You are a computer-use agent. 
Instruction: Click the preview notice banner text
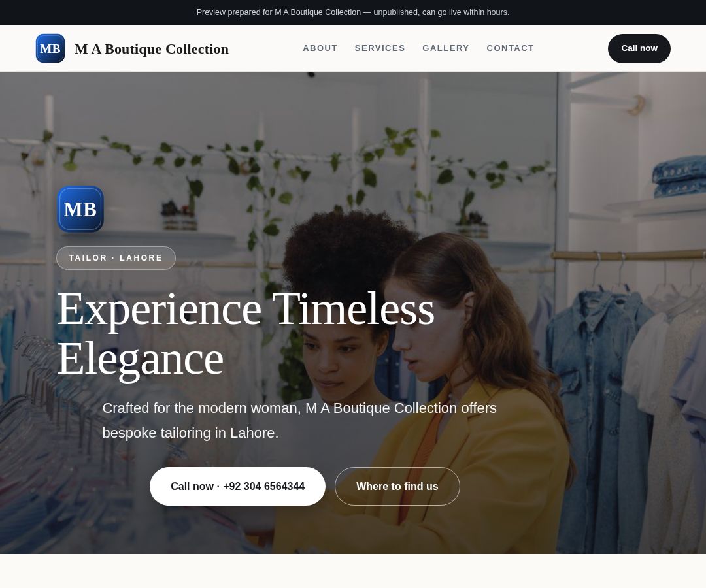pos(353,12)
